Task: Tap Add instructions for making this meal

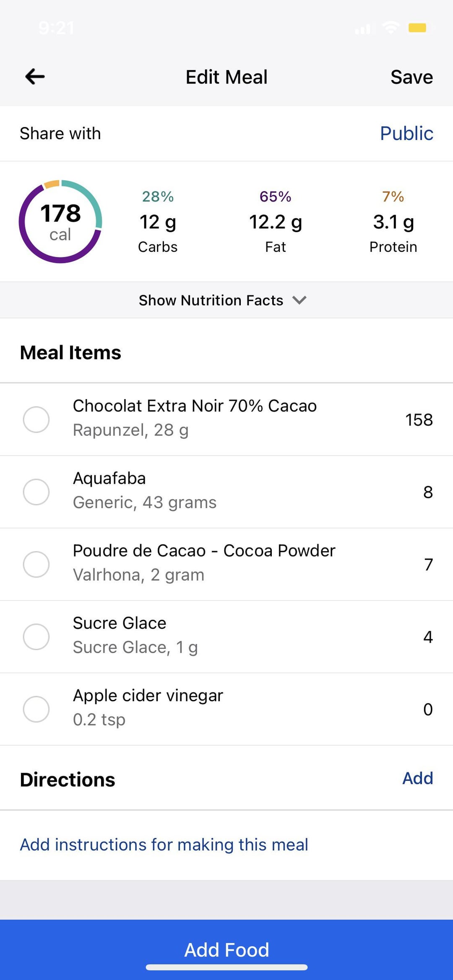Action: coord(164,845)
